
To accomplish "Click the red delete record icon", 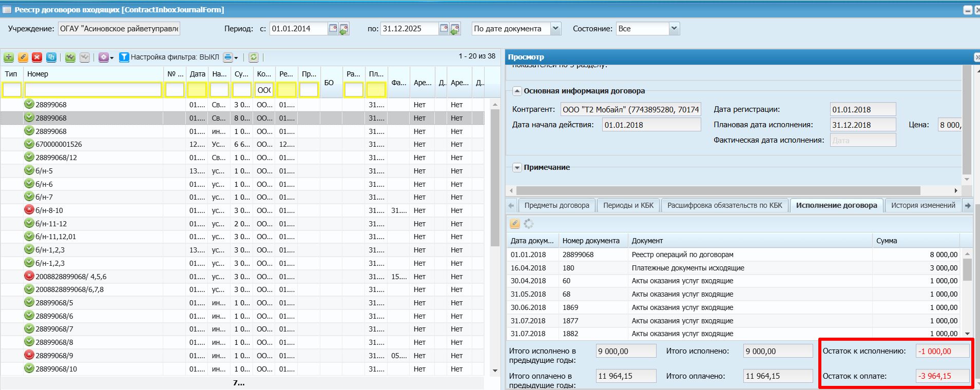I will 37,57.
